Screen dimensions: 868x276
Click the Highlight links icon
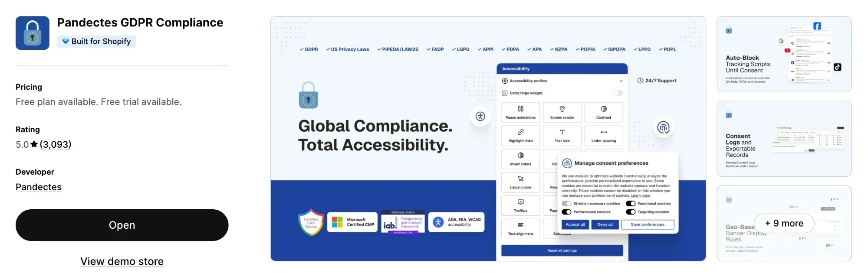[520, 132]
